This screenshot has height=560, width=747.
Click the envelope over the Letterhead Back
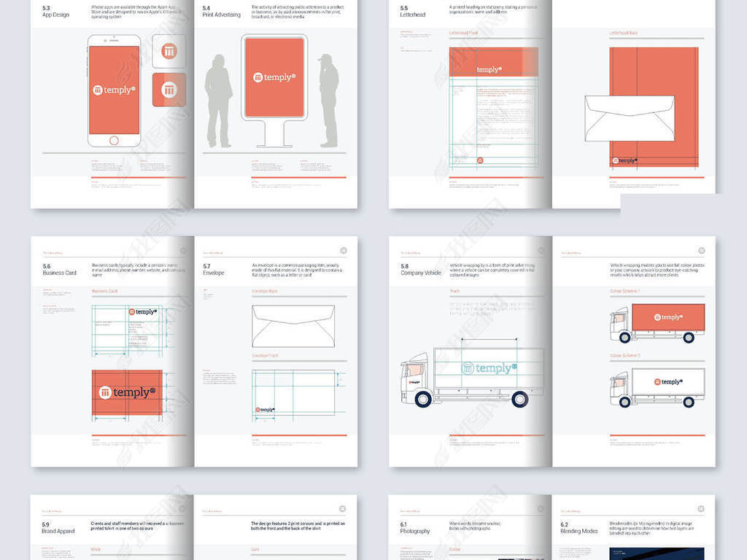pos(630,118)
